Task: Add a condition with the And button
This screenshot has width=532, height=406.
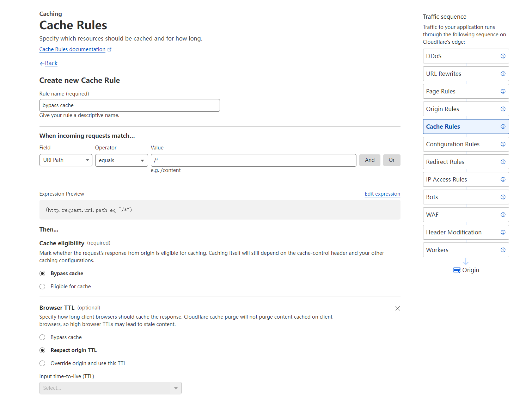Action: 369,160
